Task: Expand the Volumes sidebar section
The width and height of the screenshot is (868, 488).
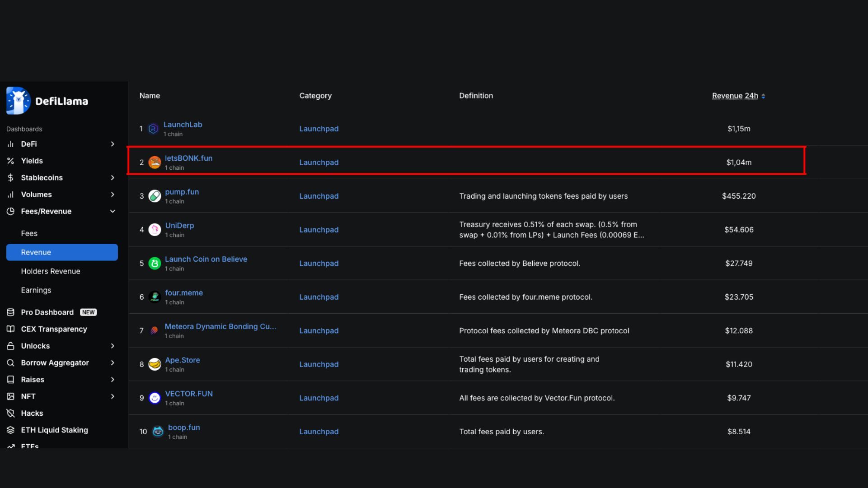Action: coord(113,195)
